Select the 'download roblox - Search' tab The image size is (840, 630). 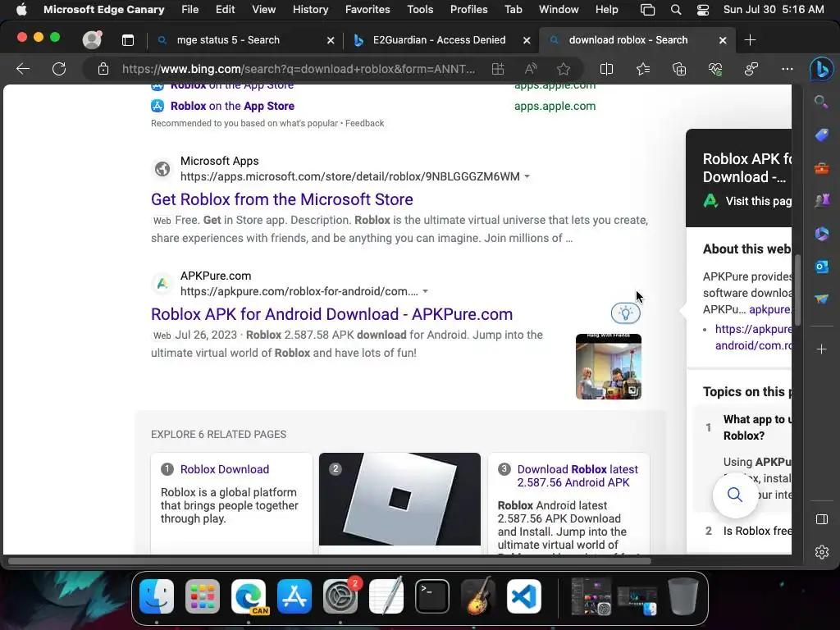point(628,40)
